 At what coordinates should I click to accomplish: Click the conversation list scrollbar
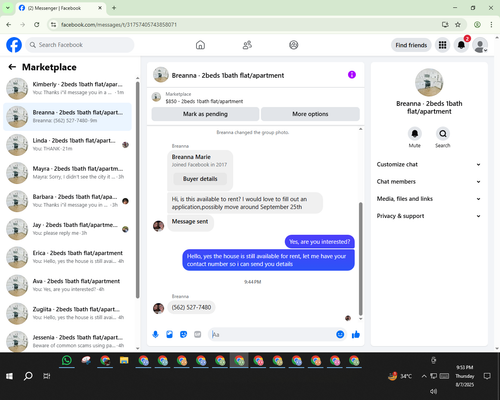point(137,190)
